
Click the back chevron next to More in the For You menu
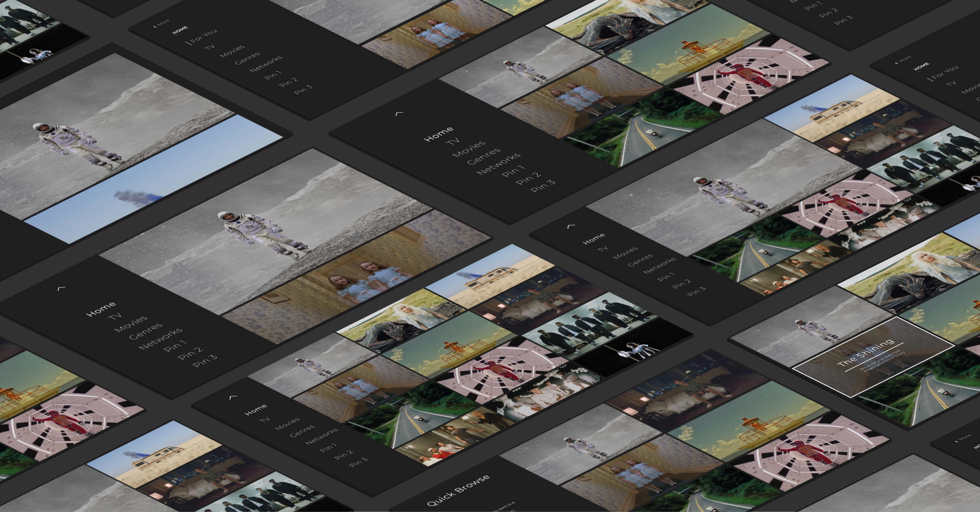coord(155,27)
